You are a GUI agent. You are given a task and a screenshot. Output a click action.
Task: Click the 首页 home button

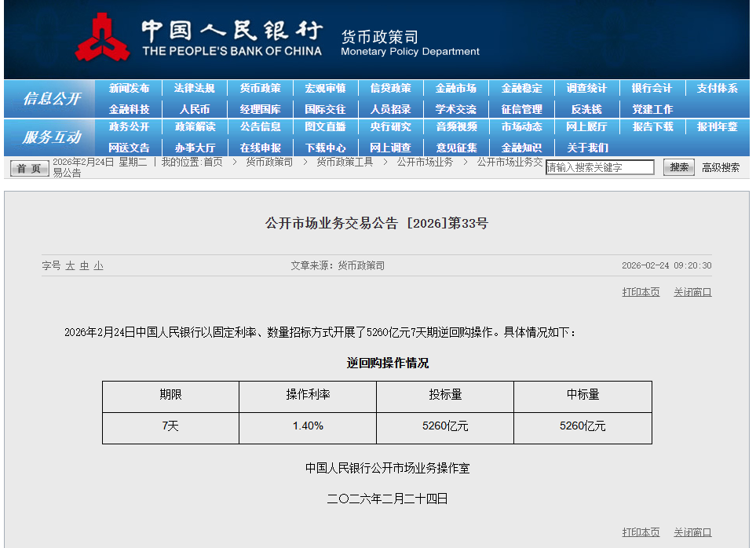tap(29, 168)
